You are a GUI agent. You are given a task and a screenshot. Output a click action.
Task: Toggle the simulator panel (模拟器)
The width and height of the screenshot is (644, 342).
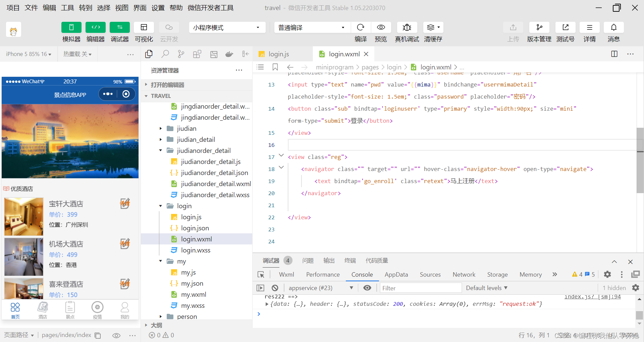pos(71,27)
